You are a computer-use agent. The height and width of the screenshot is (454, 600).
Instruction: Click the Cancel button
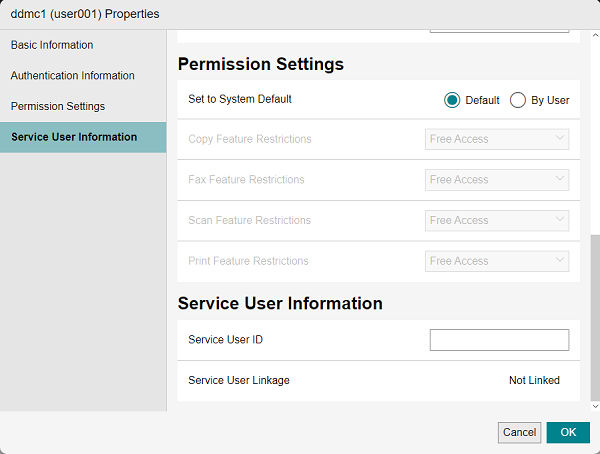(519, 433)
